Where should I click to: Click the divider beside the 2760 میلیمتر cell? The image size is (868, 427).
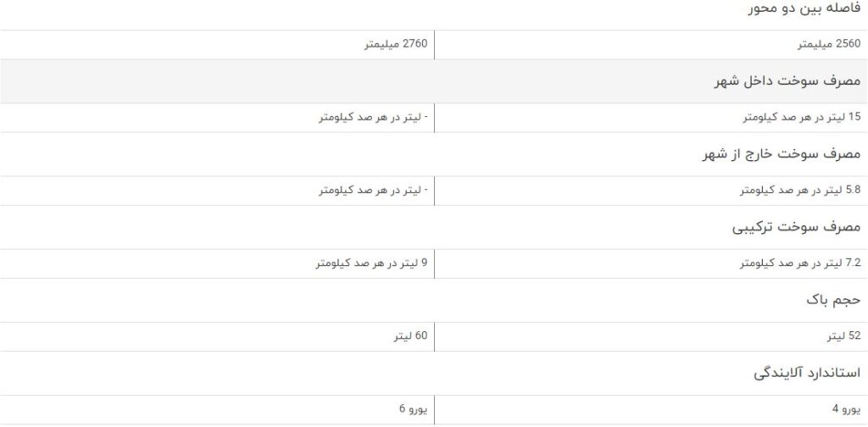click(x=434, y=45)
